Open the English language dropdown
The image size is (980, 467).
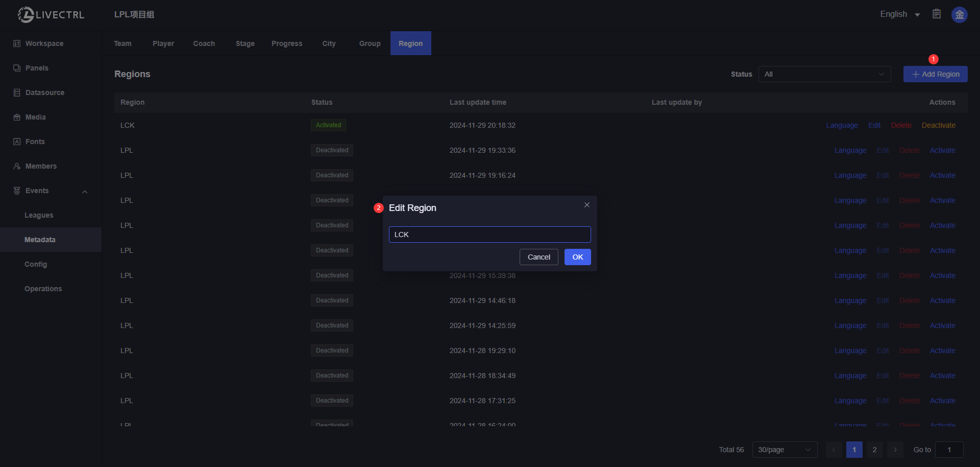coord(899,14)
